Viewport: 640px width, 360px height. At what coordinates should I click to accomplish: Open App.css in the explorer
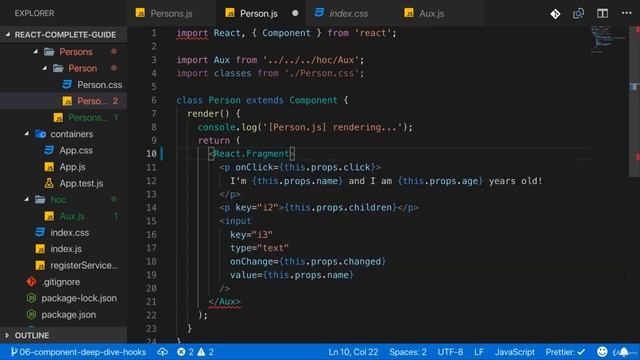tap(63, 150)
